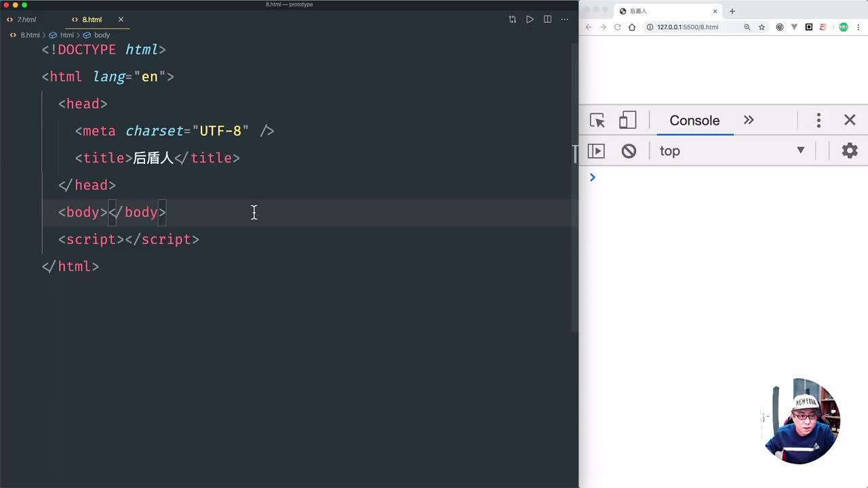Toggle the DevTools device toolbar
Image resolution: width=868 pixels, height=488 pixels.
click(x=627, y=121)
